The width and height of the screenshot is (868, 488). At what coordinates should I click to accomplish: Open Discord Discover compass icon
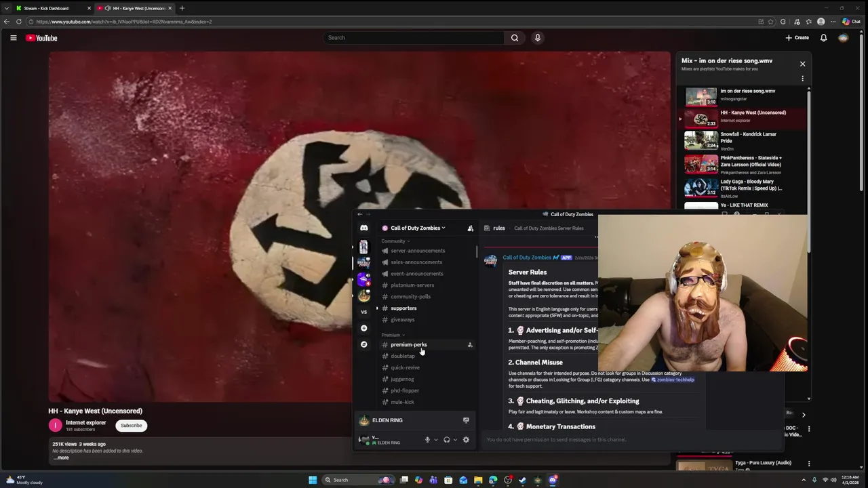coord(363,344)
